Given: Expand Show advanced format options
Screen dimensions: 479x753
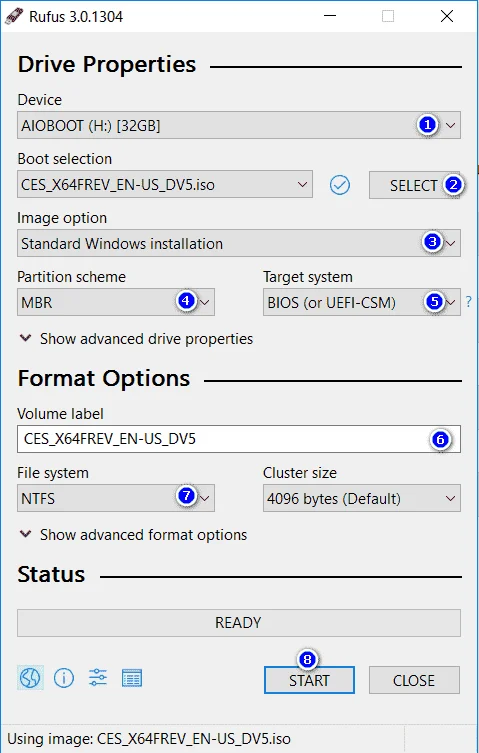Looking at the screenshot, I should tap(133, 534).
